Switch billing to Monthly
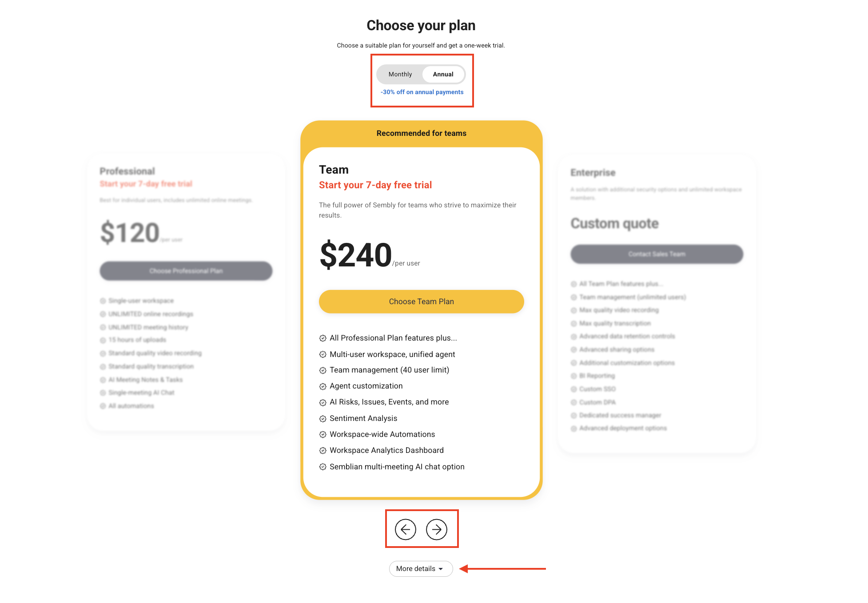This screenshot has width=868, height=603. [x=400, y=74]
